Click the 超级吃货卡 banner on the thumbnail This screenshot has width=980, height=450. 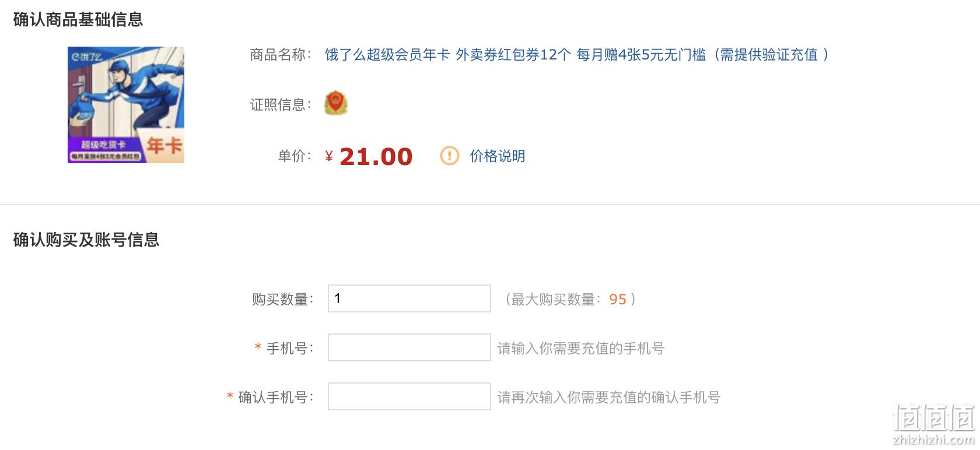pos(103,144)
